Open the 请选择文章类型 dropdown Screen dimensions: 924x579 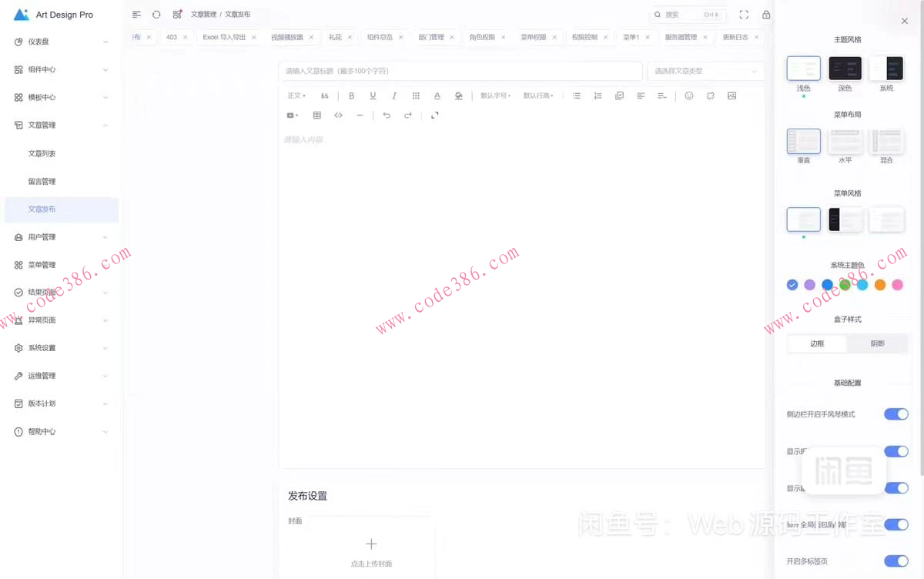(x=705, y=71)
